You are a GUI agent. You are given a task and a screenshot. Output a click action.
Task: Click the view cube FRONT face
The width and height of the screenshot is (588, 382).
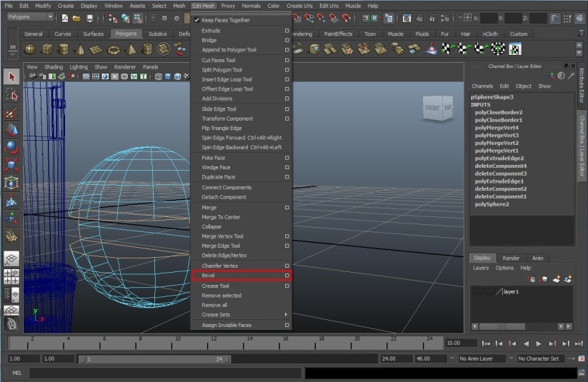point(432,109)
